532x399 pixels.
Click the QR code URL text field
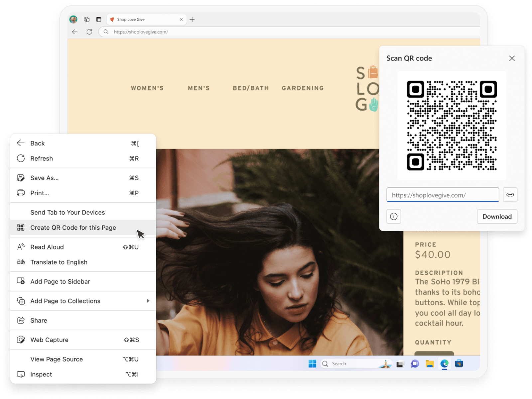coord(443,195)
